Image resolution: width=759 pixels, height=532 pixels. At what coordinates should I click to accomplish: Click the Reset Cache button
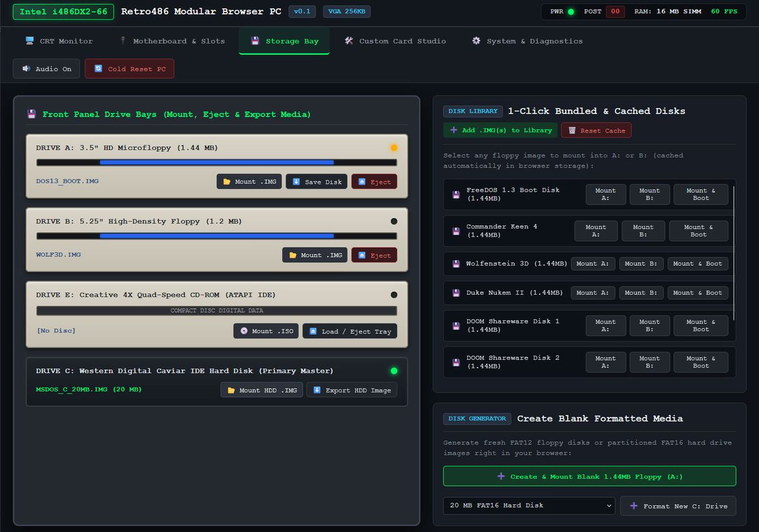click(596, 130)
